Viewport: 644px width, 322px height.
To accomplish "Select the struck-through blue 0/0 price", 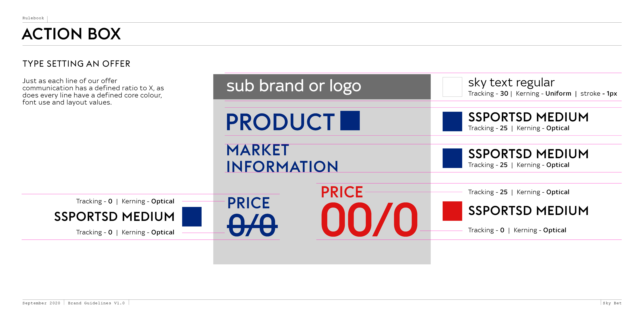I will tap(252, 225).
